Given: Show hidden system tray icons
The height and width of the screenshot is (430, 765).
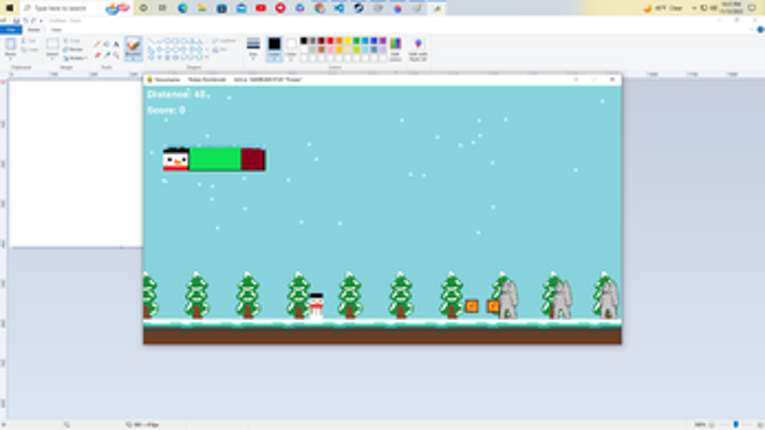Looking at the screenshot, I should point(694,8).
